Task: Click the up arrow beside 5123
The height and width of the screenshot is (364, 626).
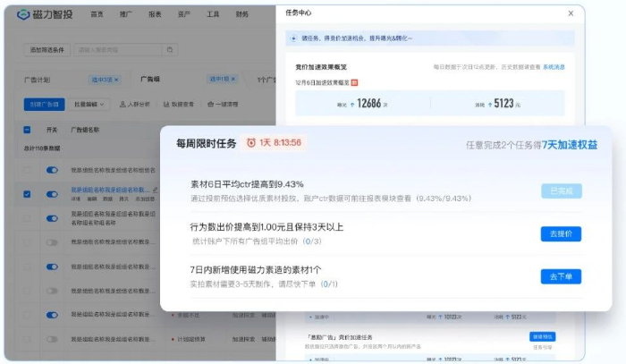Action: pyautogui.click(x=490, y=105)
